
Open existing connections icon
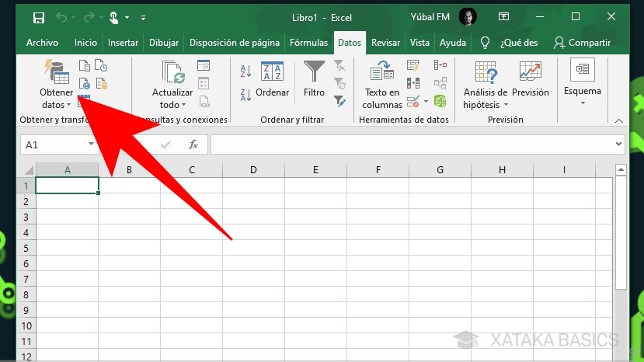pyautogui.click(x=102, y=84)
